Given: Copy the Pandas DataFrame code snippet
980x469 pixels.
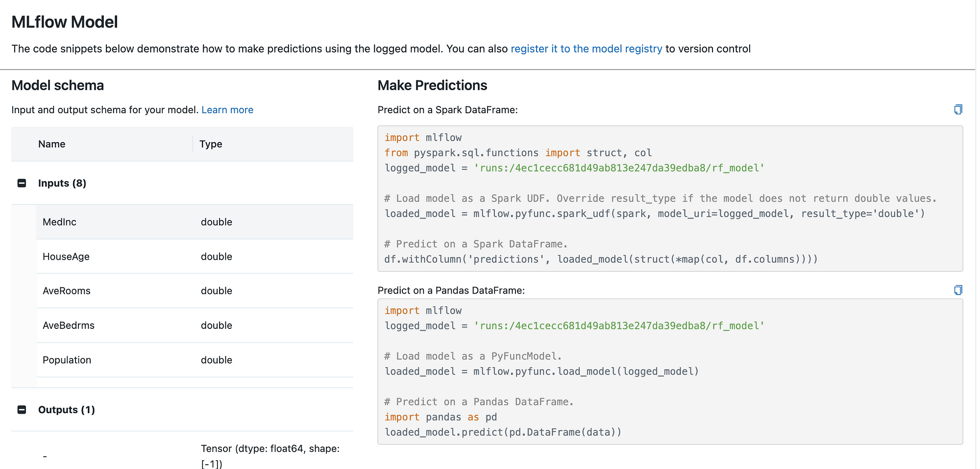Looking at the screenshot, I should [958, 290].
